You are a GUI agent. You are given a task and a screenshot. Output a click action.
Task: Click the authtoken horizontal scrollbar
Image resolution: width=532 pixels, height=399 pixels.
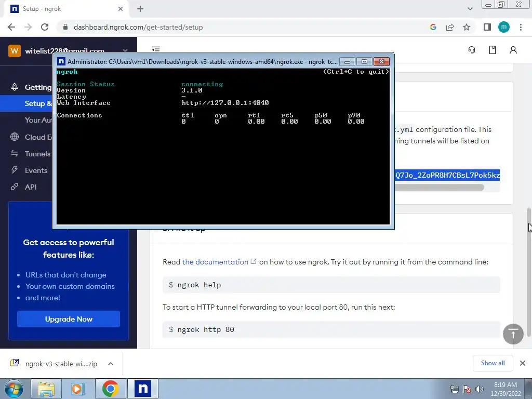[439, 187]
